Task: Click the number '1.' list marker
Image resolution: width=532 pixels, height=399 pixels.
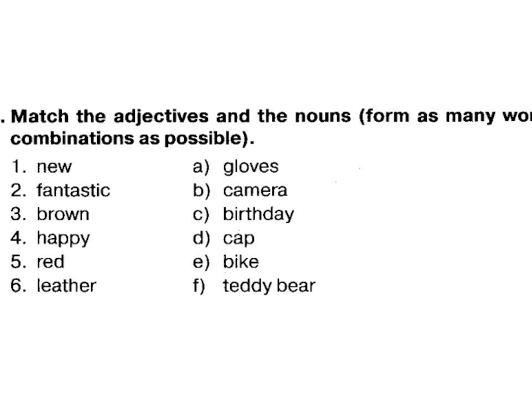Action: 18,167
